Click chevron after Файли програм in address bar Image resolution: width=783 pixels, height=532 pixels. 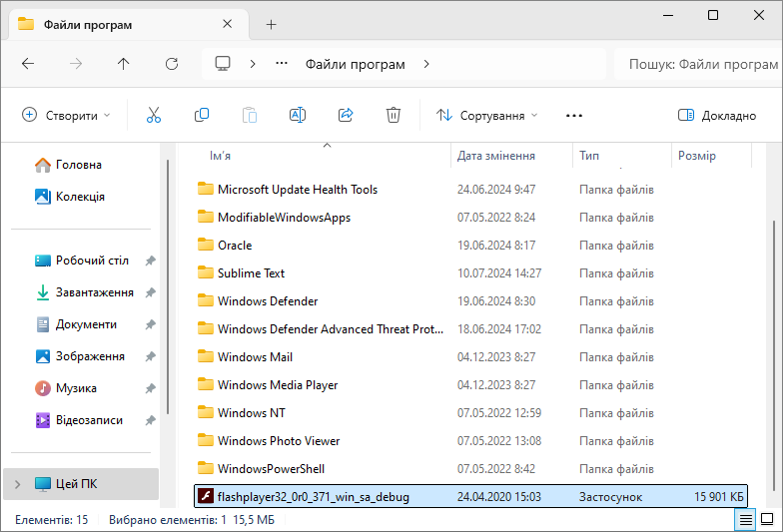tap(425, 64)
